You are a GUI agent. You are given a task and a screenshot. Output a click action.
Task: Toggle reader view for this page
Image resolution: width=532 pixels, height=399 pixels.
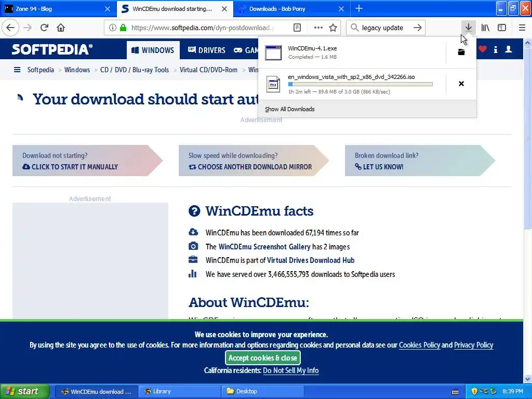pos(297,28)
